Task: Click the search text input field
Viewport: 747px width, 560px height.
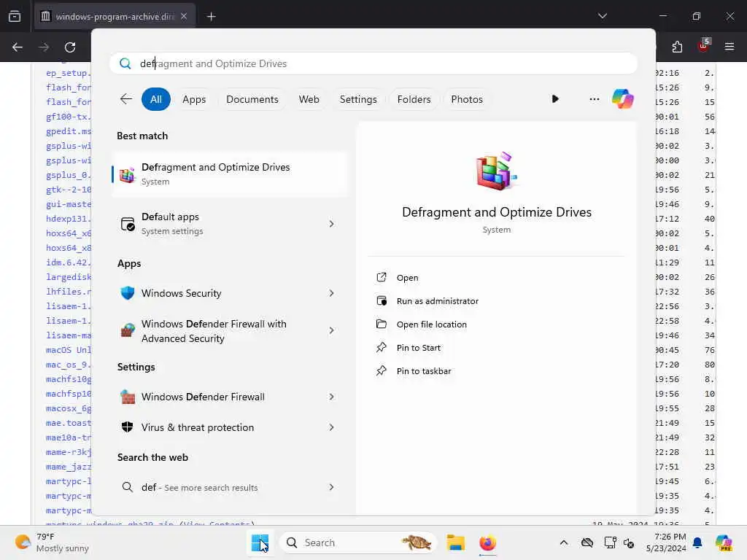Action: coord(373,63)
